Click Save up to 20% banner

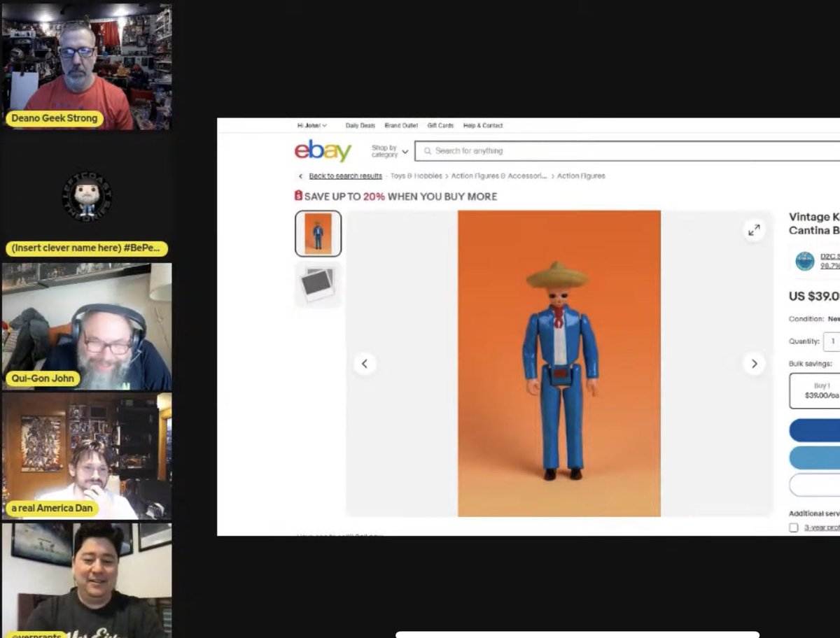click(x=396, y=197)
